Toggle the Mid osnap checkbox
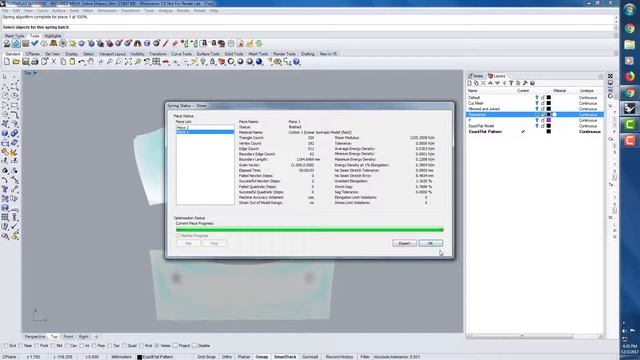 pyautogui.click(x=53, y=346)
